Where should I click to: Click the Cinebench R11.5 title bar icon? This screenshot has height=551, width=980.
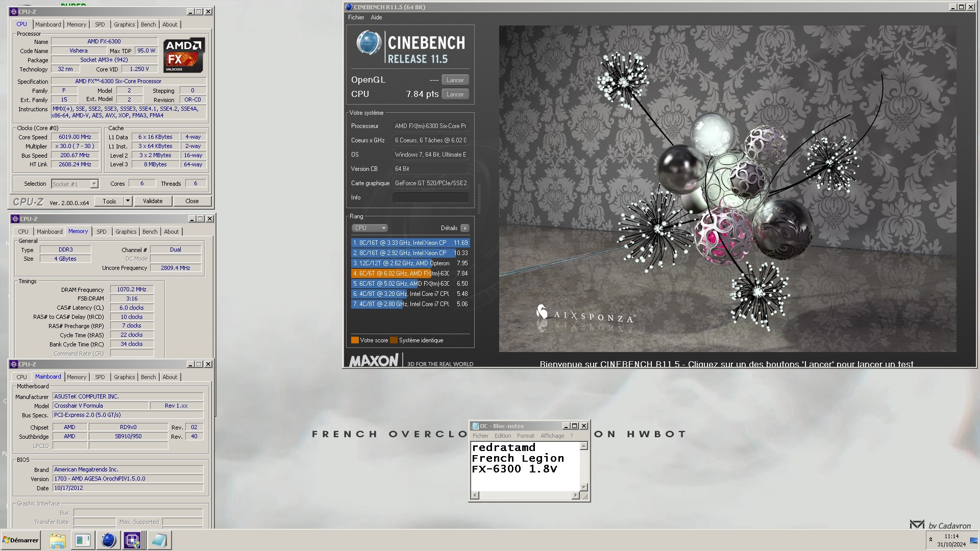(x=349, y=7)
